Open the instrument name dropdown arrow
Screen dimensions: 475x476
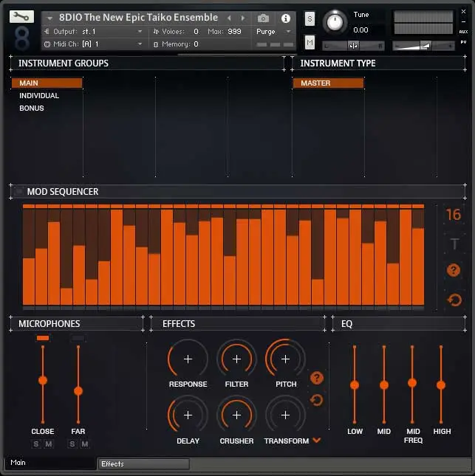click(x=49, y=18)
